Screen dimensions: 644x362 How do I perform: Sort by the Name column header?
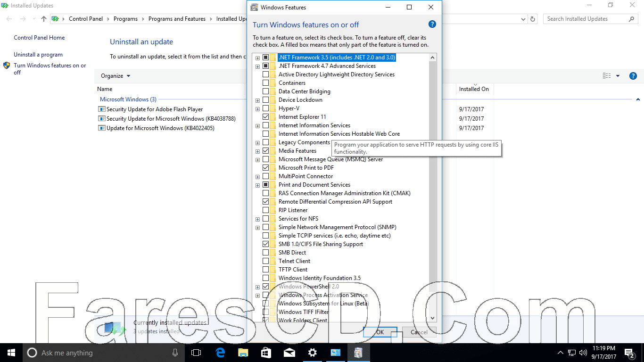click(x=105, y=89)
